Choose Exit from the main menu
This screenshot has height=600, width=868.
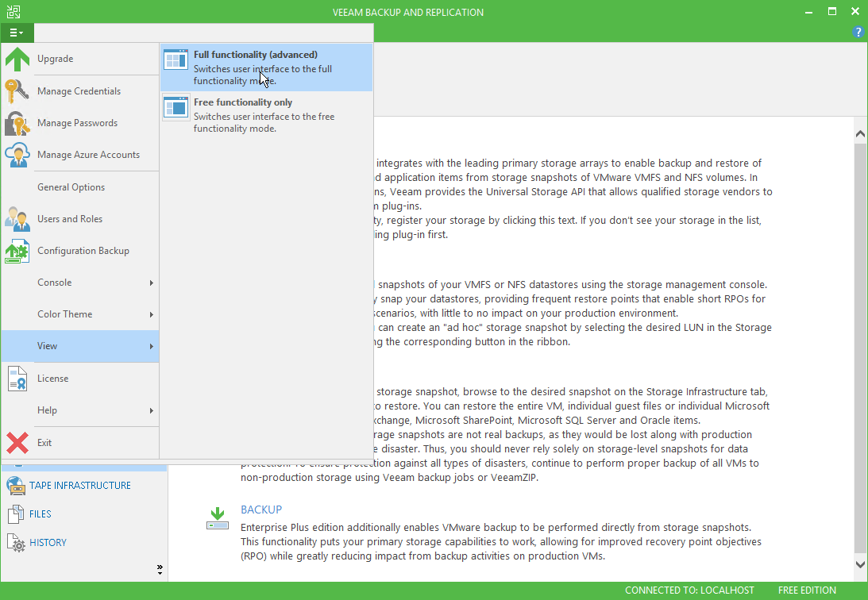(80, 443)
